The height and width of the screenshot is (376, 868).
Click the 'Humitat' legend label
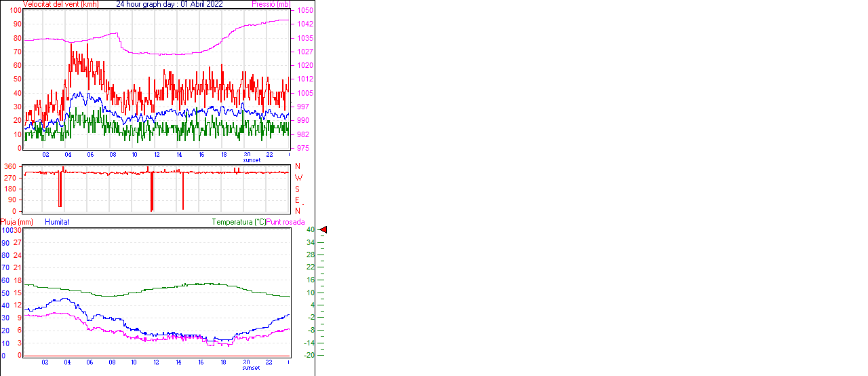pos(57,222)
